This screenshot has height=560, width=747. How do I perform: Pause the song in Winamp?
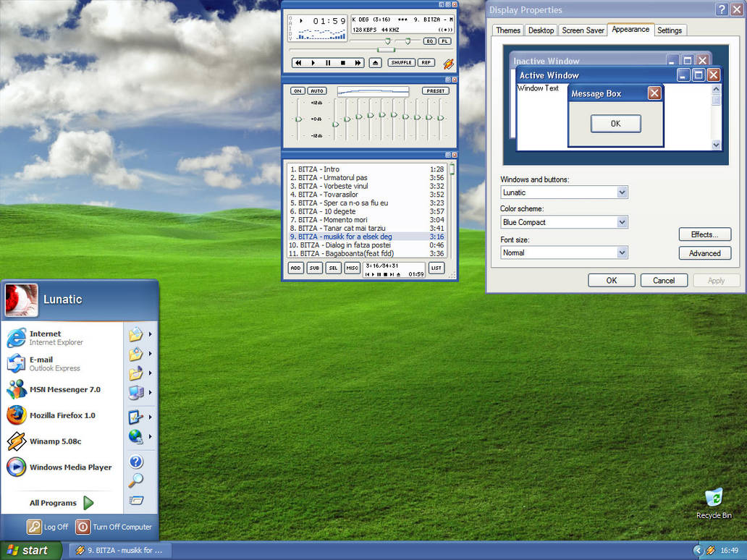click(x=328, y=63)
